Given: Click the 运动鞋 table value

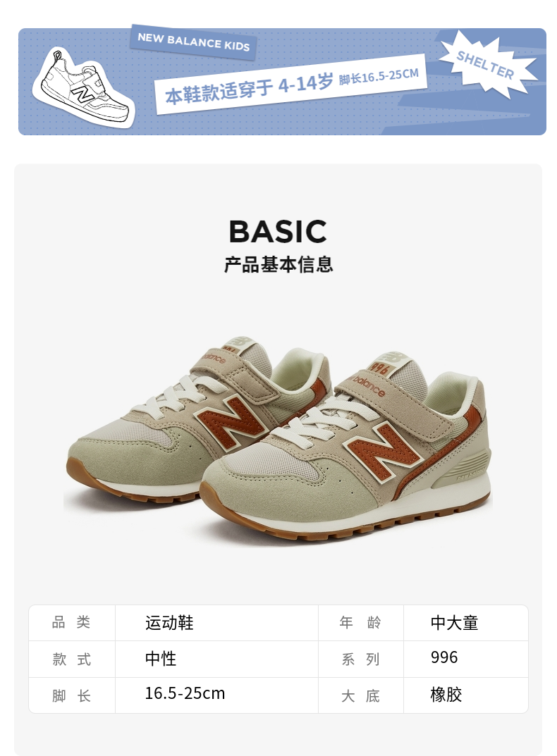Looking at the screenshot, I should 169,622.
